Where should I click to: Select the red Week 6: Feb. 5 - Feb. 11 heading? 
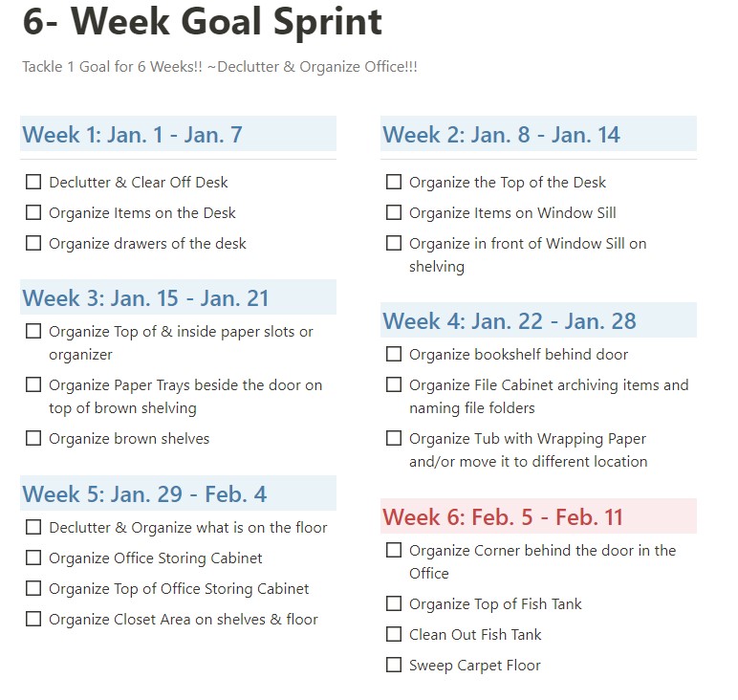click(503, 517)
